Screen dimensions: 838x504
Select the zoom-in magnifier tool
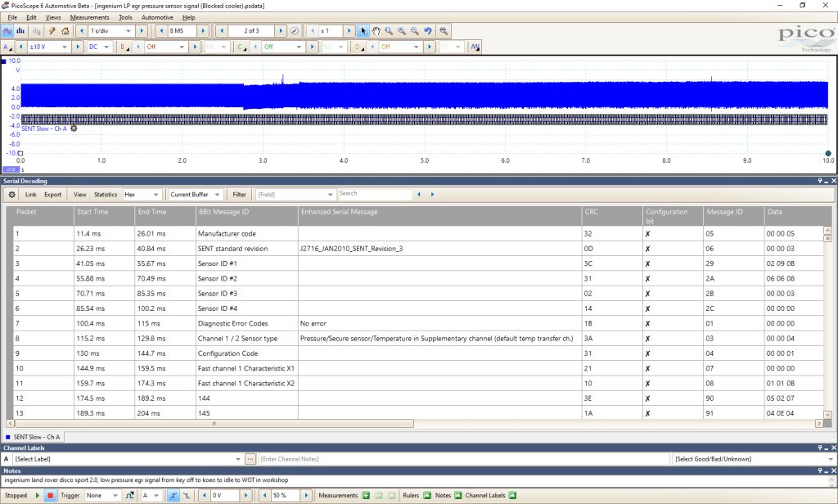402,31
